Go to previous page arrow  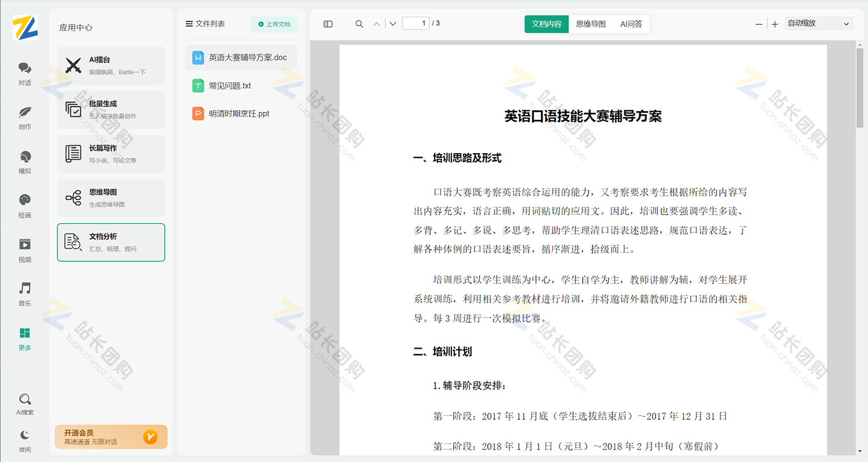pyautogui.click(x=377, y=24)
